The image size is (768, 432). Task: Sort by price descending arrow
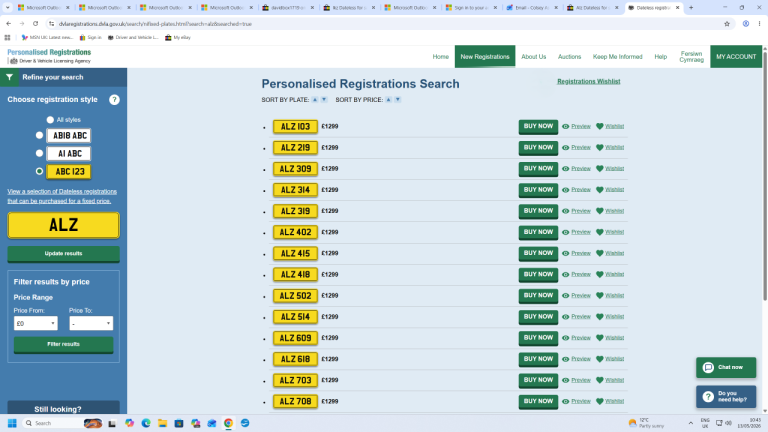[x=398, y=99]
